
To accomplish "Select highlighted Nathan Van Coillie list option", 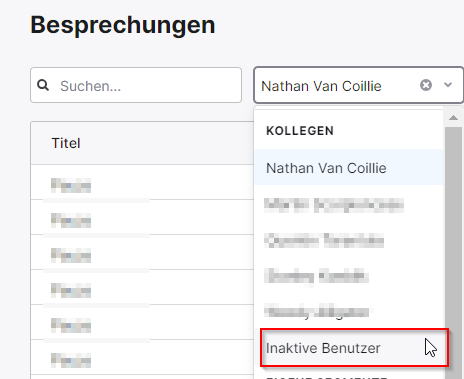I will [x=349, y=168].
